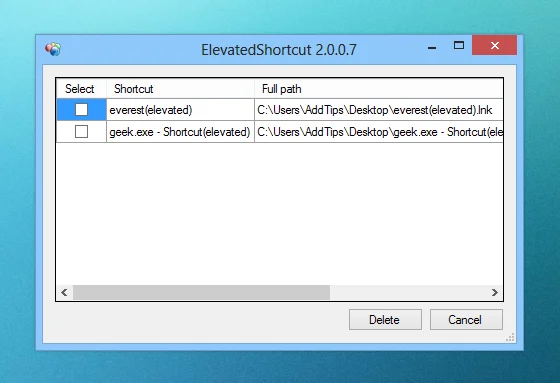
Task: Click the horizontal scrollbar right arrow
Action: tap(495, 293)
